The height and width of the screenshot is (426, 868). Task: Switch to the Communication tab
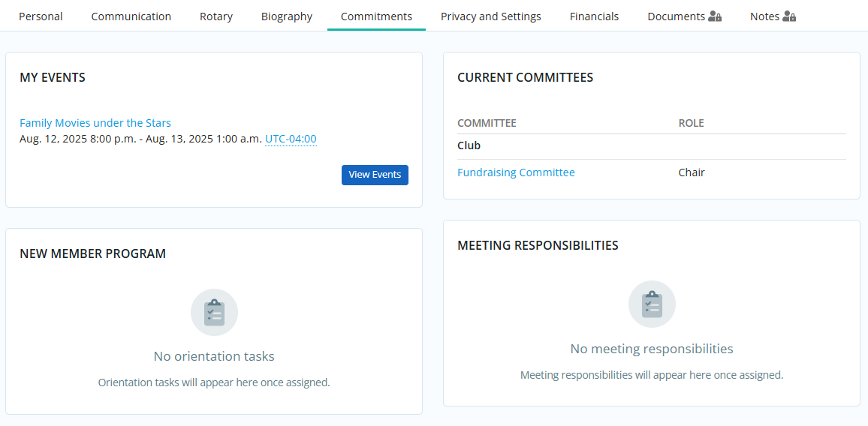coord(131,16)
